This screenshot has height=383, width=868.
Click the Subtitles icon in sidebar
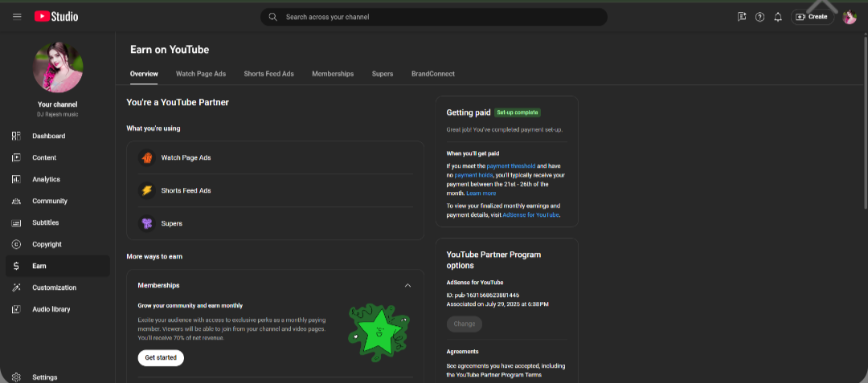16,222
